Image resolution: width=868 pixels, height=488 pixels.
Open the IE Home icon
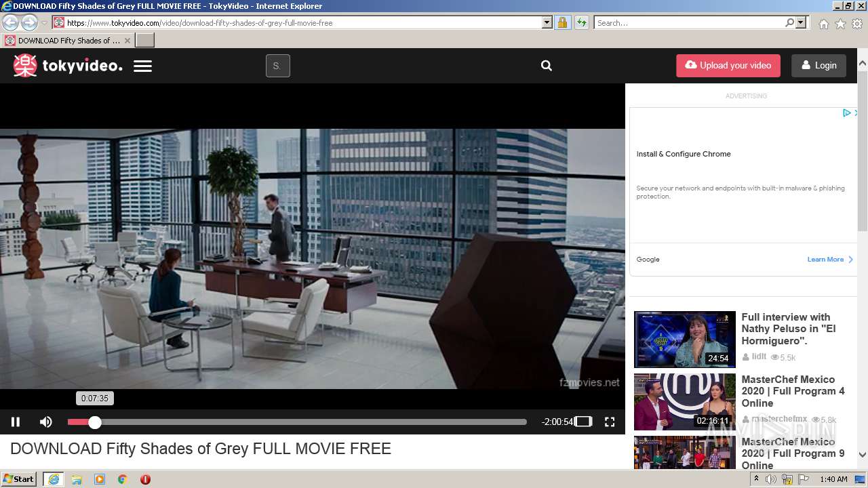point(823,24)
